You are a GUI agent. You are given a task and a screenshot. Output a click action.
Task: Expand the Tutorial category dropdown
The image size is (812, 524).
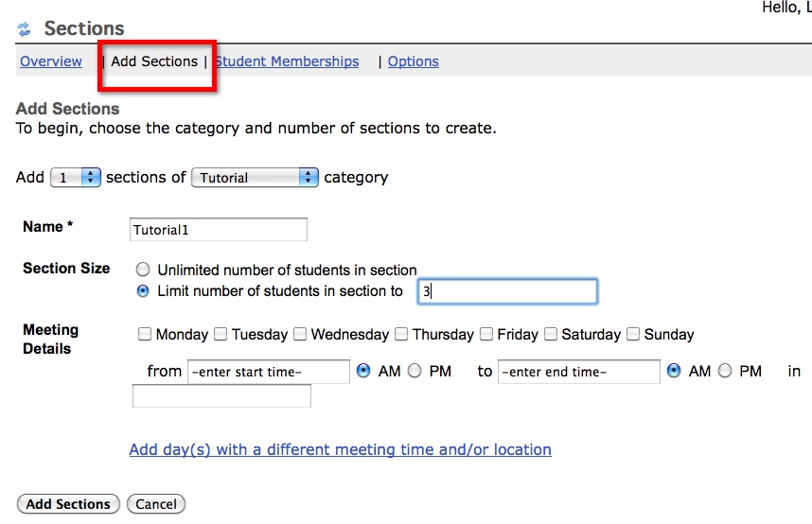pos(255,178)
